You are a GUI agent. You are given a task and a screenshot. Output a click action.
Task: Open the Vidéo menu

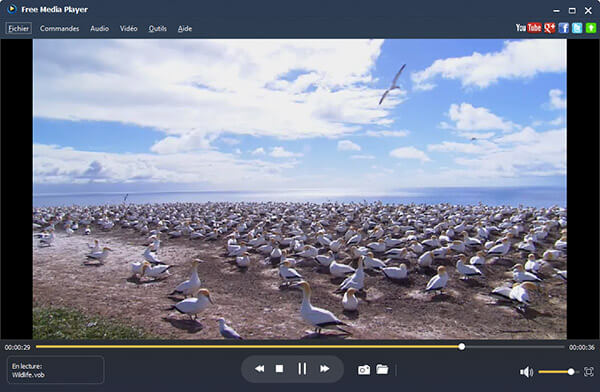(128, 28)
